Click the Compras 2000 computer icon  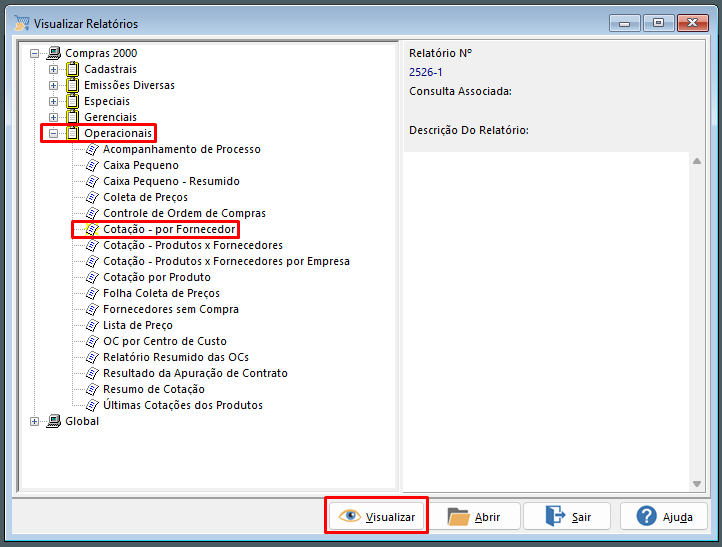pos(53,53)
